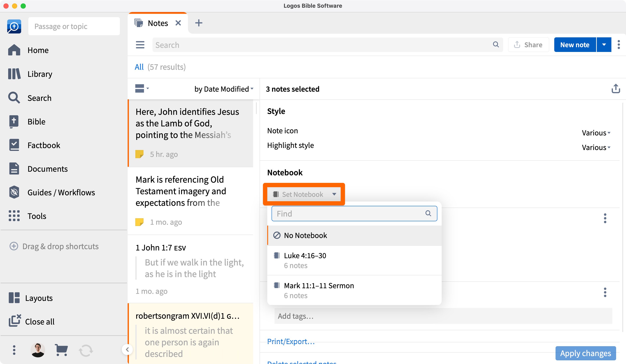Open Guides / Workflows
The width and height of the screenshot is (626, 364).
51,192
